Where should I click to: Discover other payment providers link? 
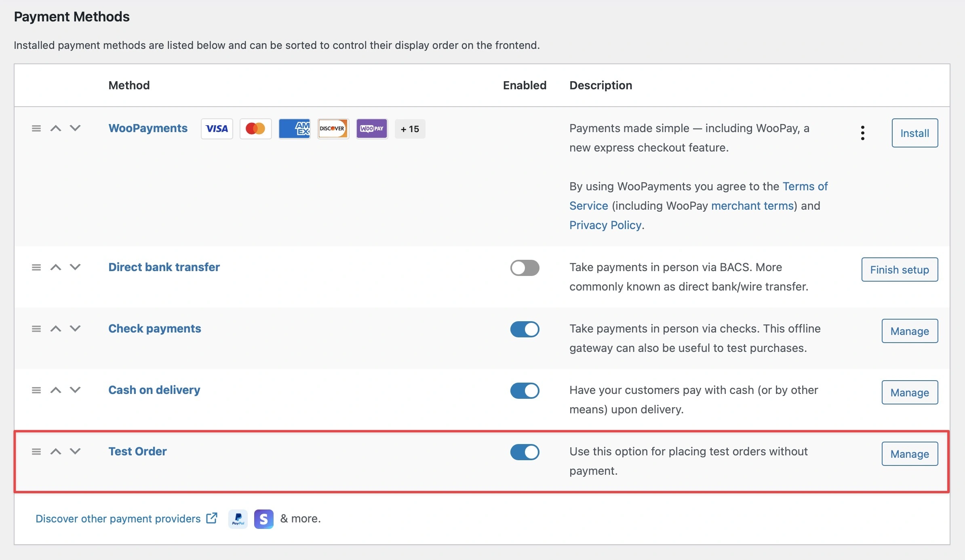tap(126, 518)
